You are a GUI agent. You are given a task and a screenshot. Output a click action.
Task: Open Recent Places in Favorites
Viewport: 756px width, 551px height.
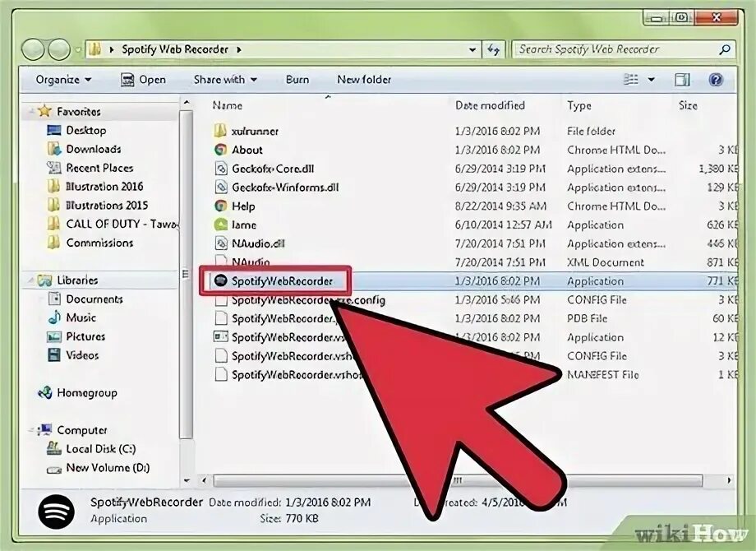pyautogui.click(x=99, y=168)
